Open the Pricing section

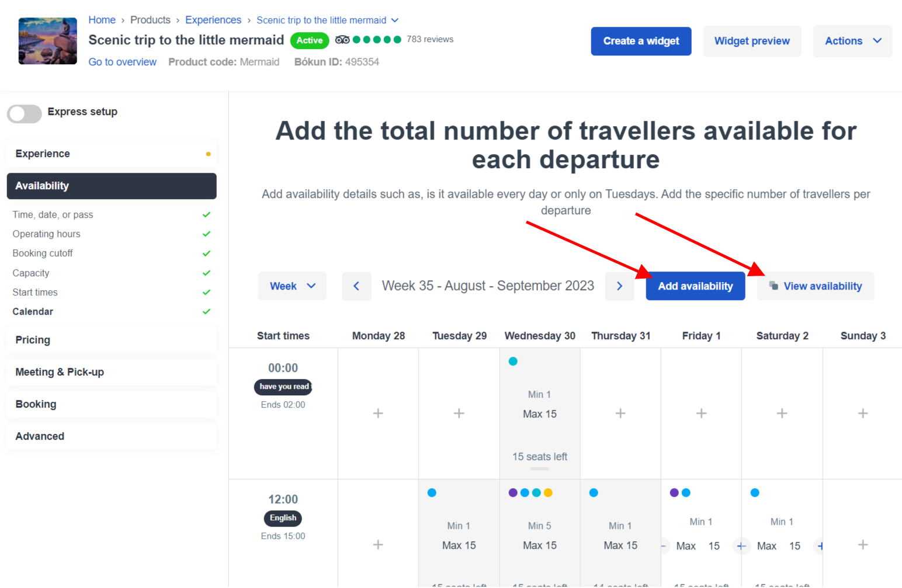(112, 340)
